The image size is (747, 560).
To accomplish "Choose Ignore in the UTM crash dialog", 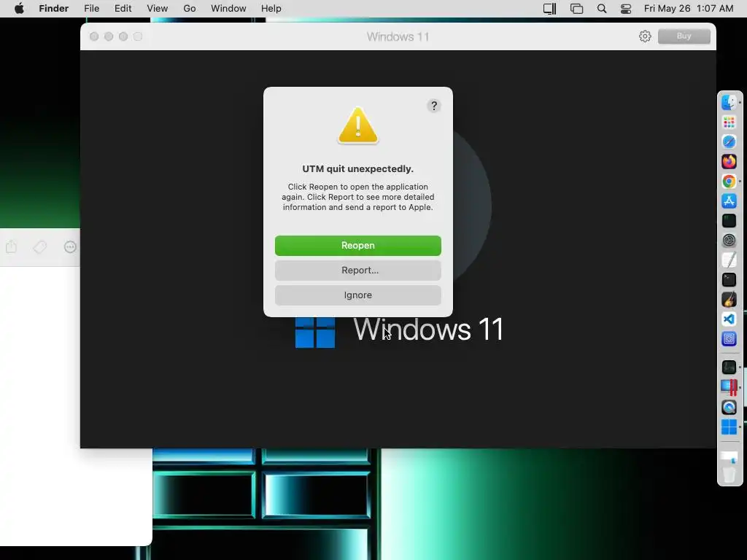I will [357, 295].
